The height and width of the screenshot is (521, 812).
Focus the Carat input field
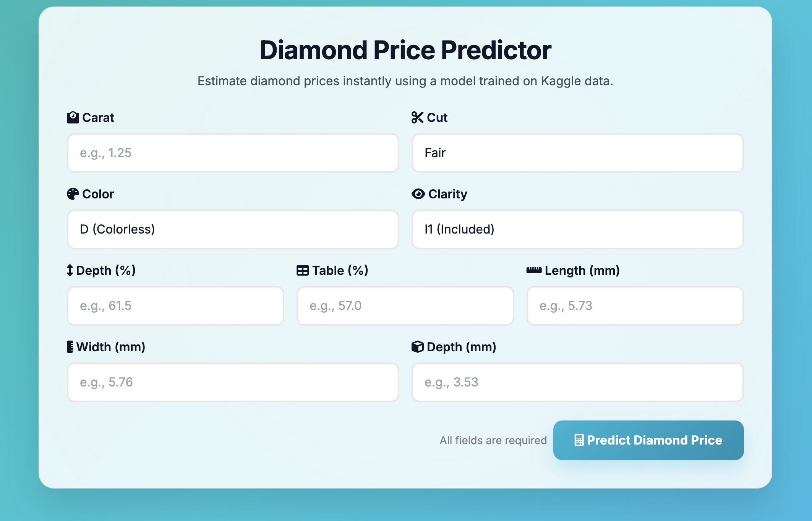coord(233,153)
